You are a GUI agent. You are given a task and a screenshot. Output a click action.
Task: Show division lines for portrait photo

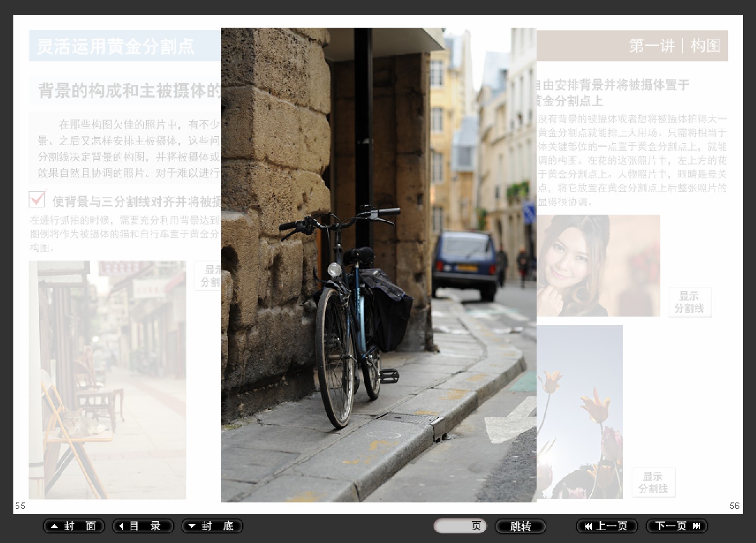coord(689,302)
